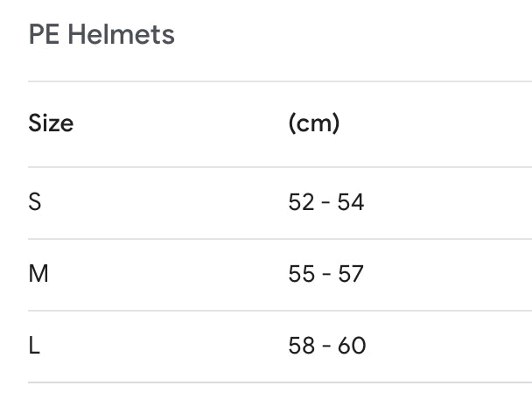The height and width of the screenshot is (393, 532).
Task: Select the size "M" cell
Action: tap(38, 274)
